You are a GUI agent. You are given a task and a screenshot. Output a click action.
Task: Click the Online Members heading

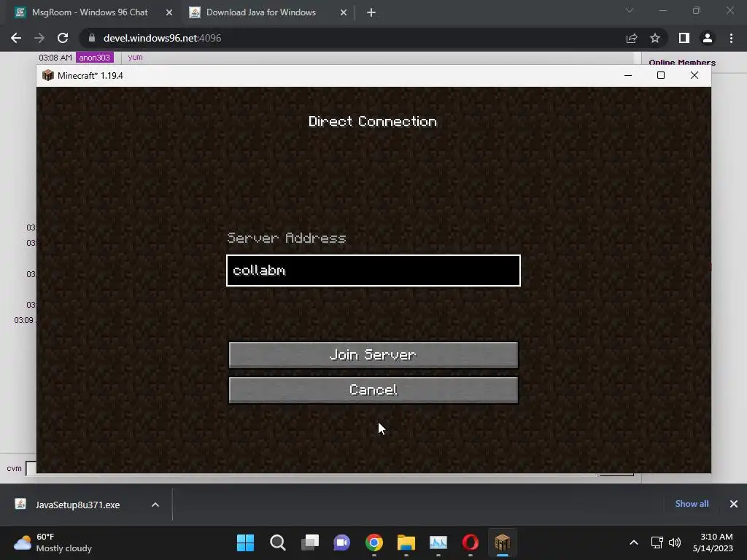[x=682, y=63]
